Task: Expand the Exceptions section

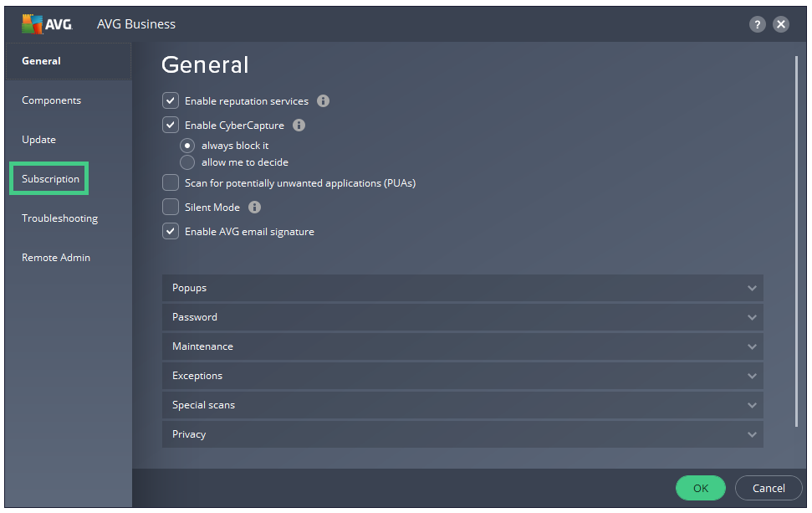Action: pos(462,376)
